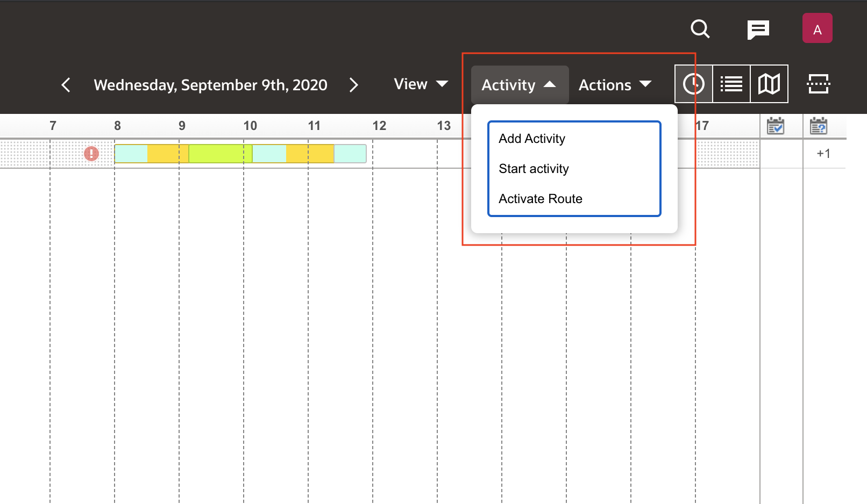Click the completed activities calendar icon
This screenshot has height=504, width=867.
(776, 125)
